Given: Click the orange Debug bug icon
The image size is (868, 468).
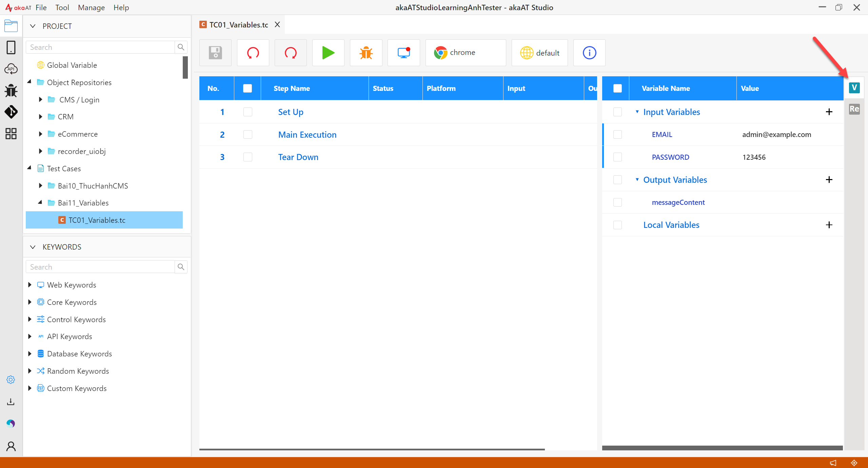Looking at the screenshot, I should tap(366, 53).
